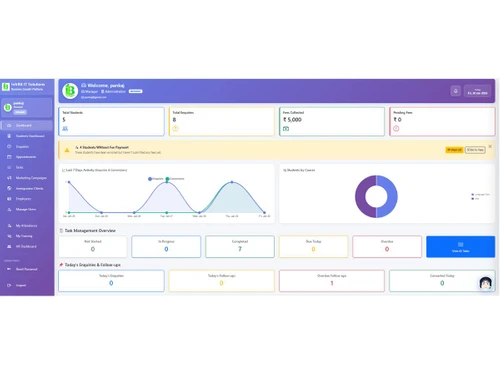The image size is (500, 375).
Task: Open the Dashboard sidebar item
Action: click(27, 125)
